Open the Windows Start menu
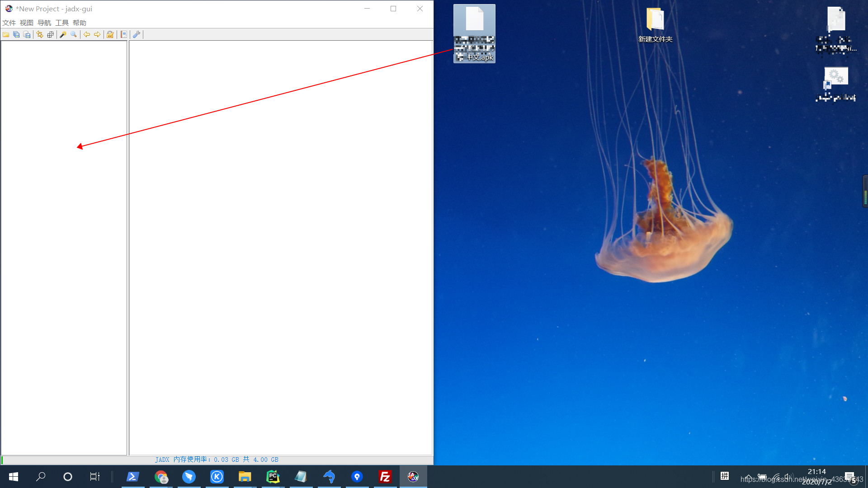 point(14,477)
